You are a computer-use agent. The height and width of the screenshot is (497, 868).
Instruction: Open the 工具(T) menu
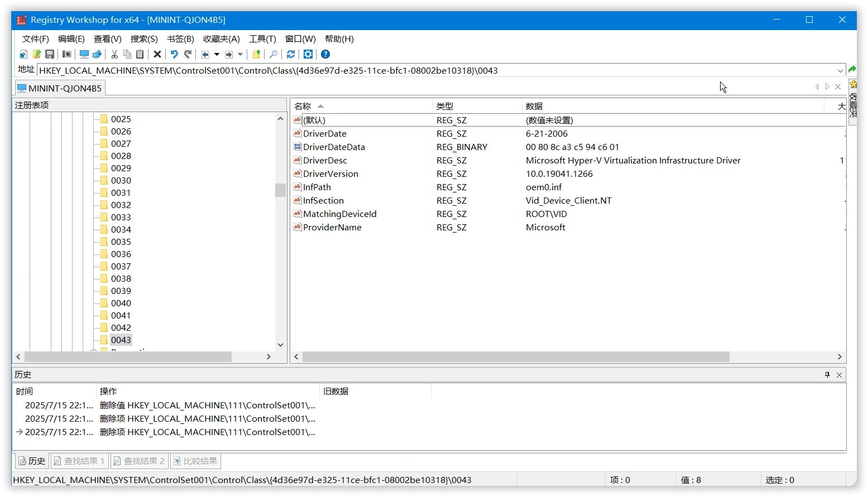[x=262, y=38]
